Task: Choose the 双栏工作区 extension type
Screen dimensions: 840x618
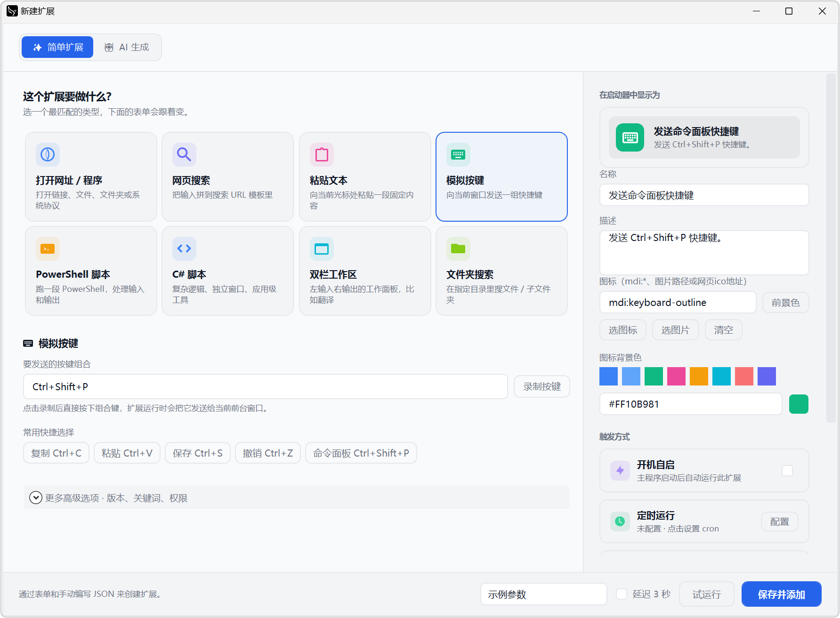Action: pos(365,271)
